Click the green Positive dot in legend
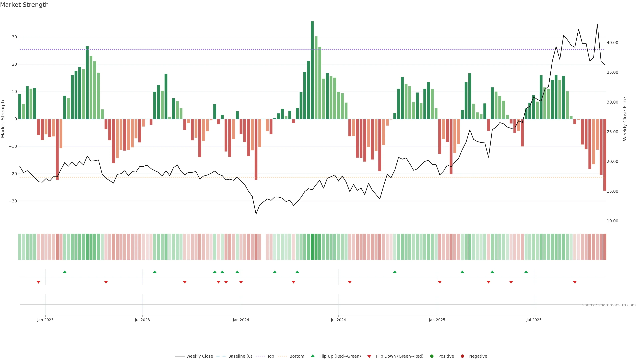The width and height of the screenshot is (644, 362). [x=432, y=356]
